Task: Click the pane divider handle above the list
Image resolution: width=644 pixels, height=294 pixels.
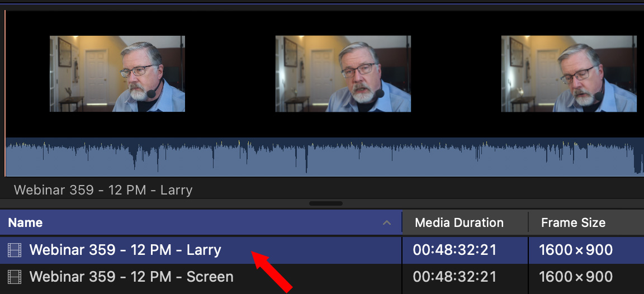Action: (x=326, y=203)
